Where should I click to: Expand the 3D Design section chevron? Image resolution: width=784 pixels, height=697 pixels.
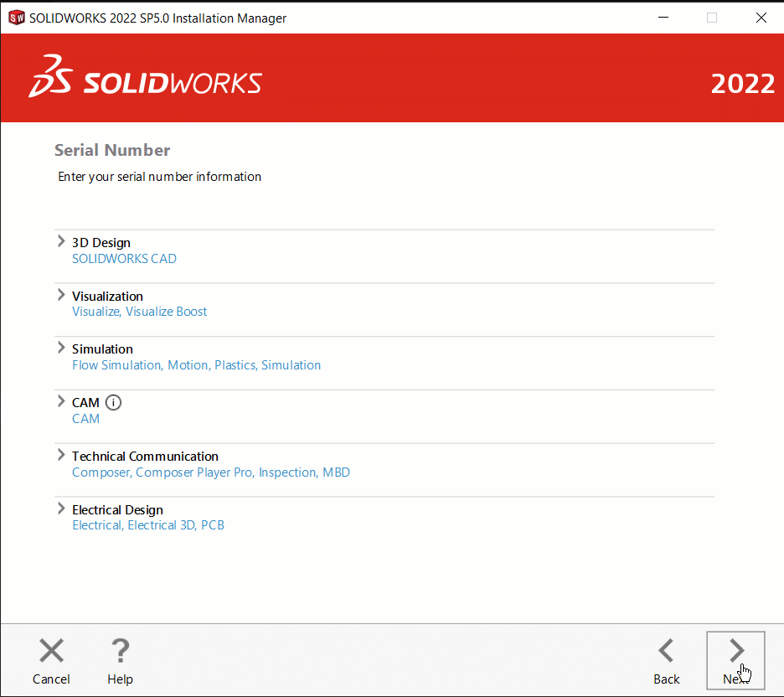[x=61, y=241]
